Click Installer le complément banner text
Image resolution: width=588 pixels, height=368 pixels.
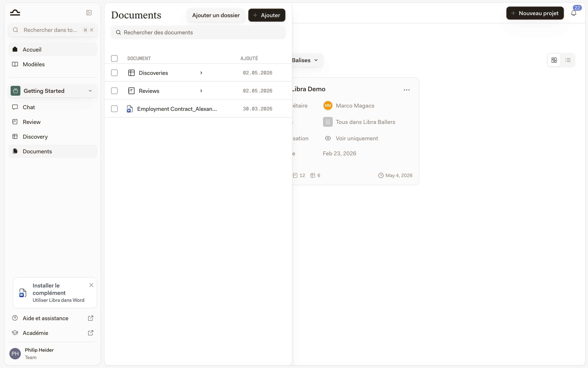tap(49, 289)
